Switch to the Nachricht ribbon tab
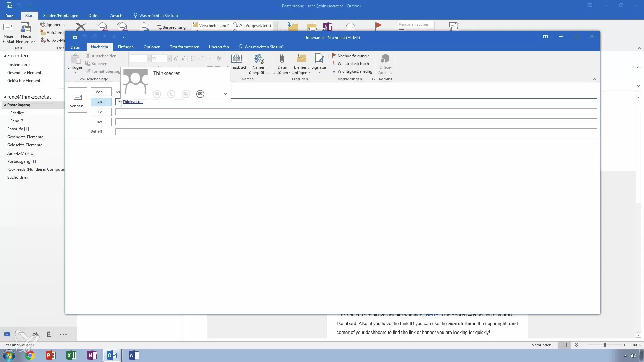This screenshot has width=644, height=362. [100, 47]
